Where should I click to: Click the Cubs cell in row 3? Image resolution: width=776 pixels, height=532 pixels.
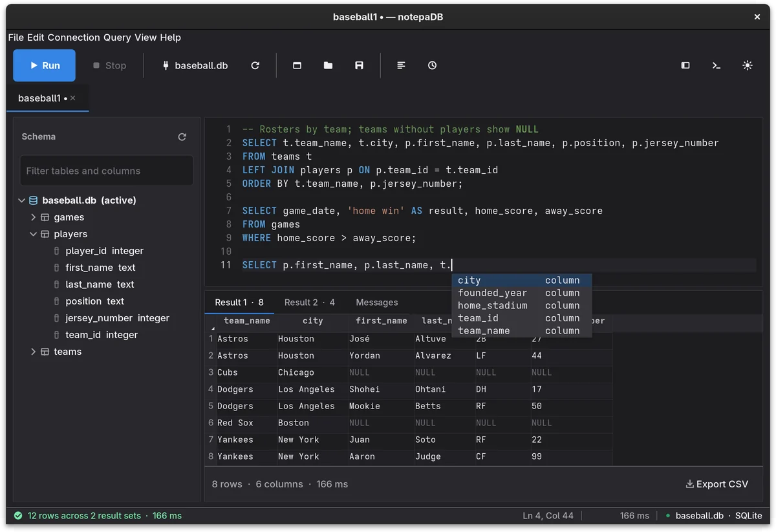point(246,372)
